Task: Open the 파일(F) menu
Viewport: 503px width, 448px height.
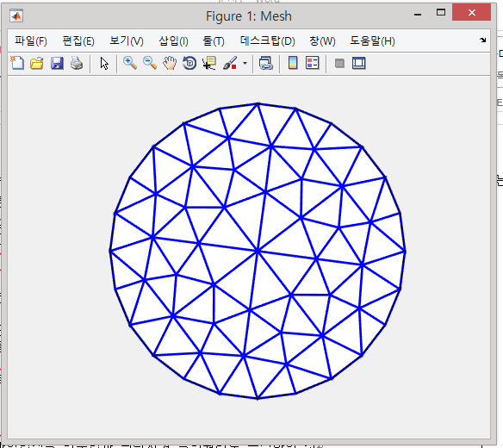Action: click(x=31, y=41)
